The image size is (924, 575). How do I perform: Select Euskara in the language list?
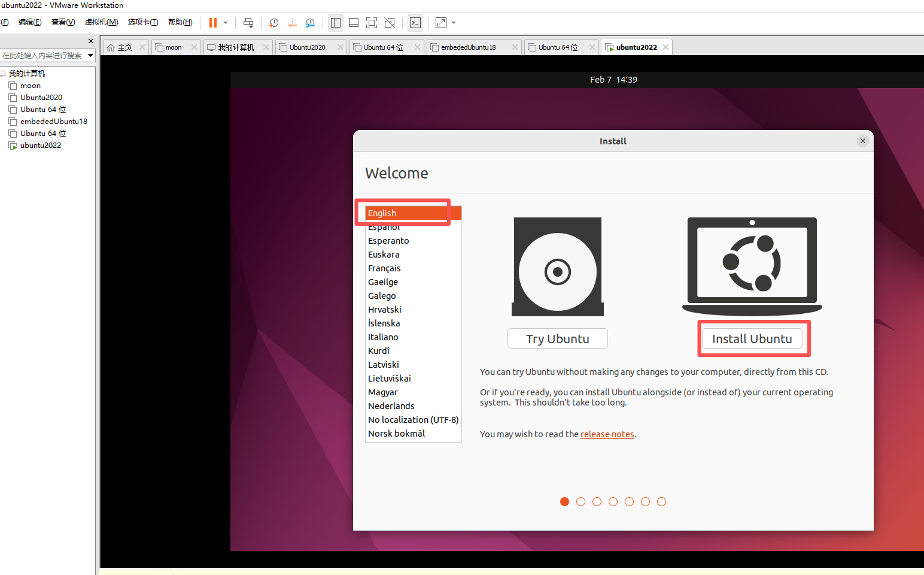414,255
